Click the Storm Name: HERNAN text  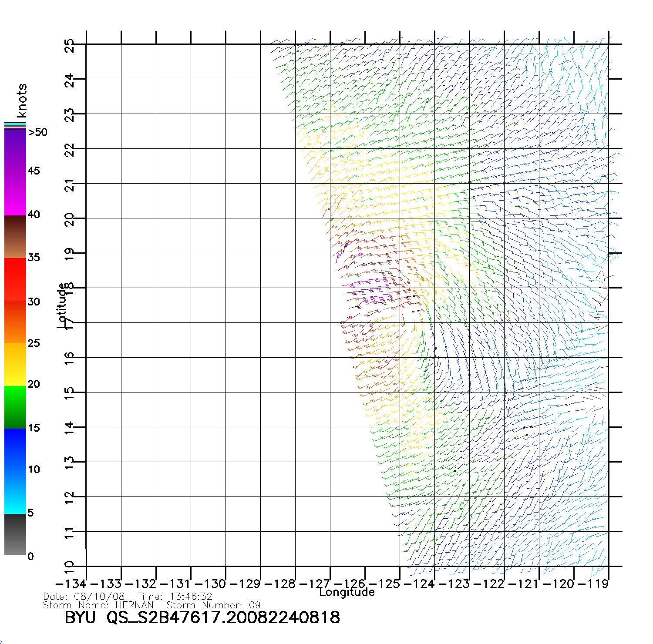pos(98,605)
